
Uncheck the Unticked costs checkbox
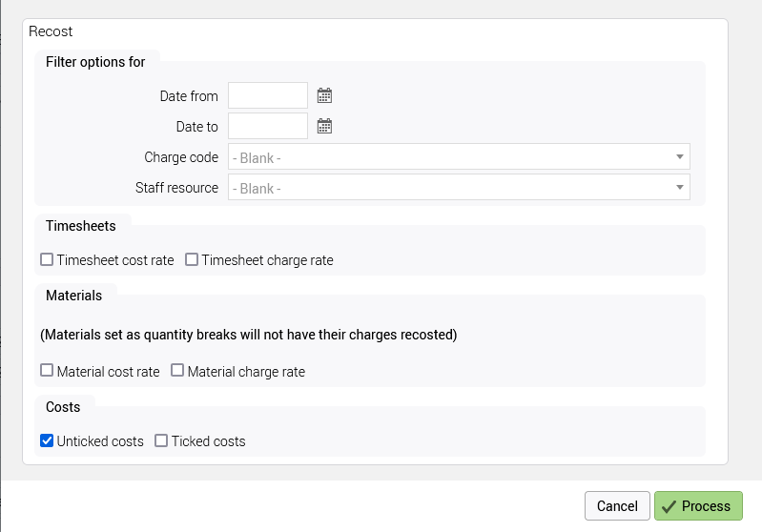47,440
